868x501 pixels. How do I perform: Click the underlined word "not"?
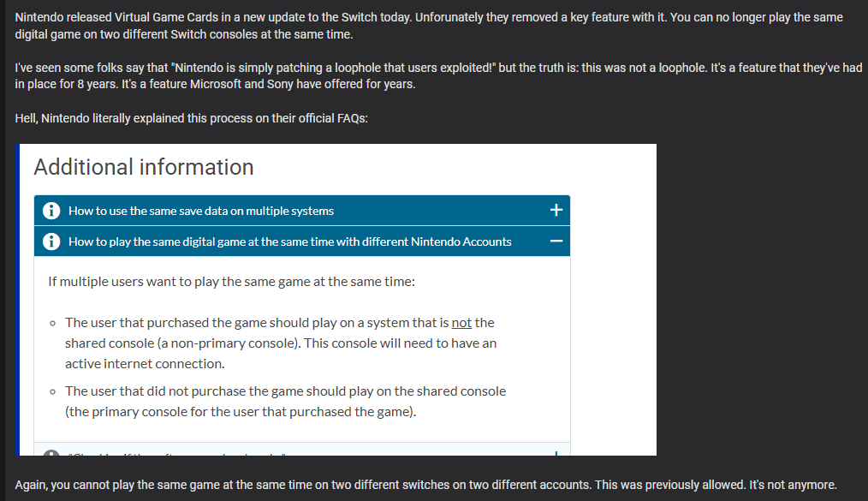tap(461, 323)
